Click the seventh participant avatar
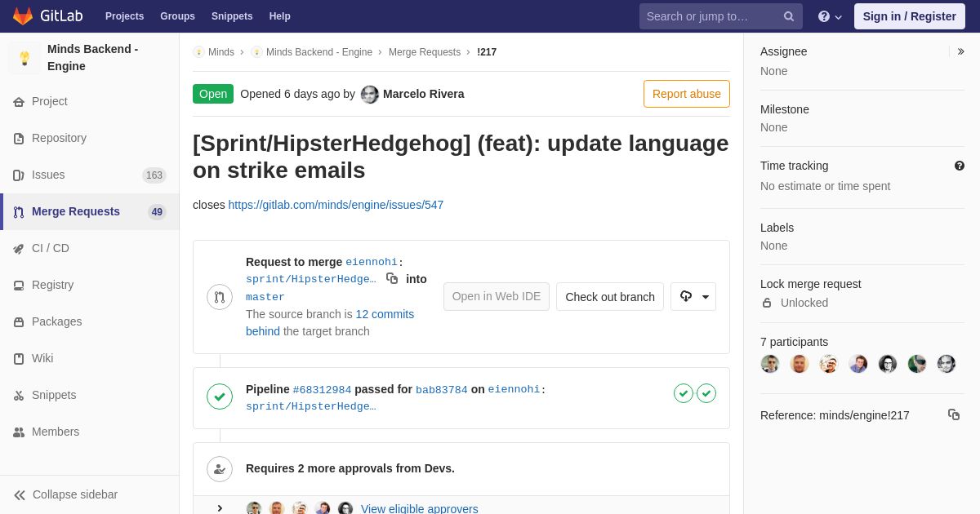Image resolution: width=980 pixels, height=514 pixels. [x=947, y=364]
